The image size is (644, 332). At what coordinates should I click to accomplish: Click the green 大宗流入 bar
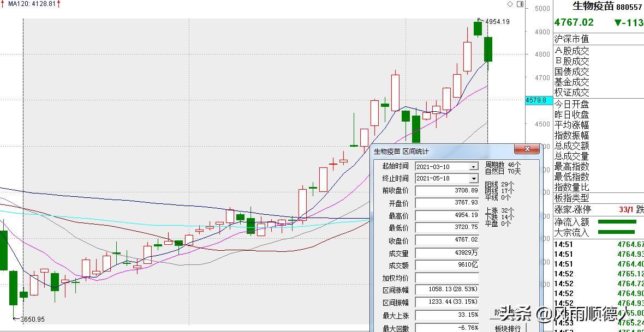[x=617, y=232]
